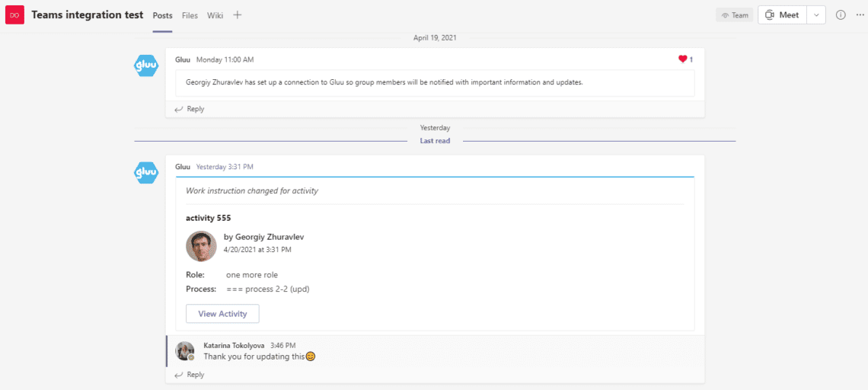The image size is (868, 390).
Task: Click the 'by Georgiy Zhuravlev' author text
Action: pyautogui.click(x=263, y=237)
